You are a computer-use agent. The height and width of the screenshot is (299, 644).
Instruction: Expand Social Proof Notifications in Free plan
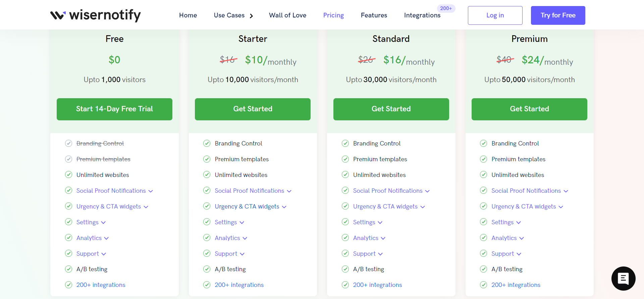(115, 191)
